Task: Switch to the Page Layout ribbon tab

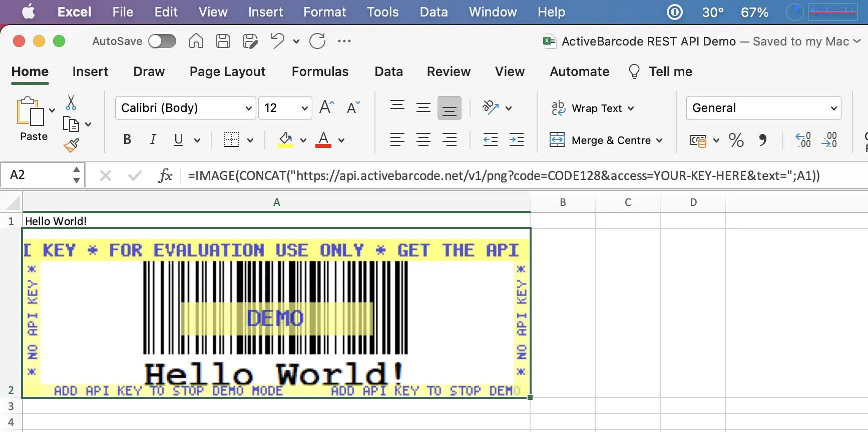Action: (227, 71)
